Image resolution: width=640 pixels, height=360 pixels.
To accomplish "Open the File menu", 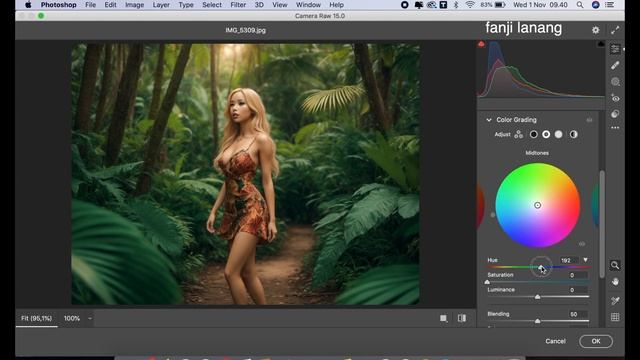I will 91,5.
